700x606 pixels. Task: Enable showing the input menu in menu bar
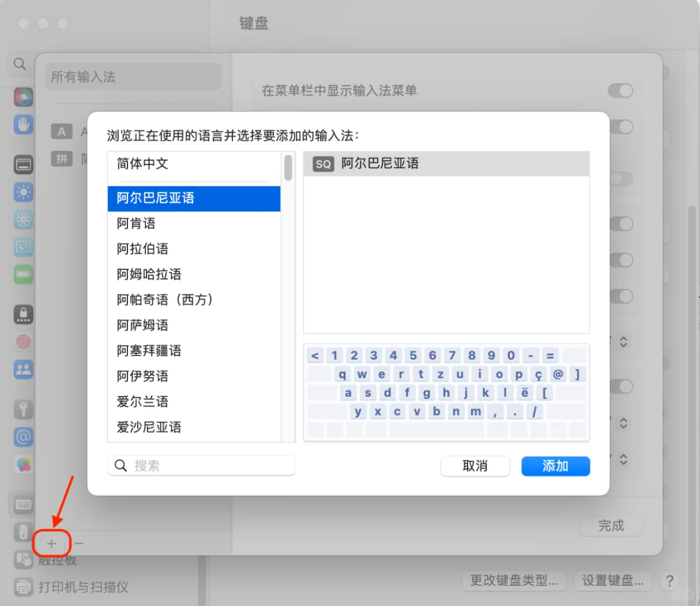[x=620, y=90]
